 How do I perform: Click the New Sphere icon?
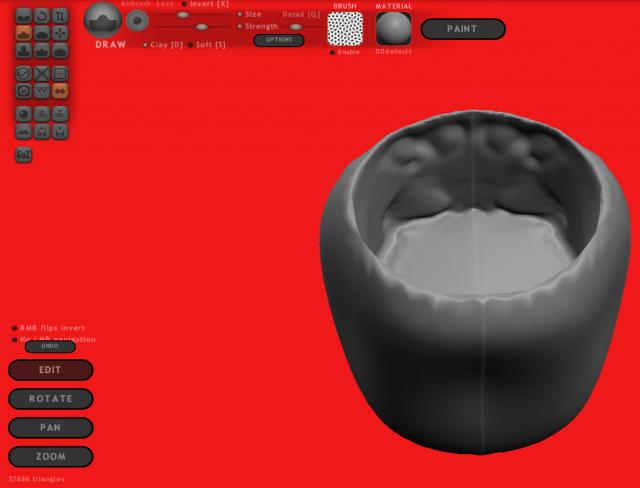point(24,113)
